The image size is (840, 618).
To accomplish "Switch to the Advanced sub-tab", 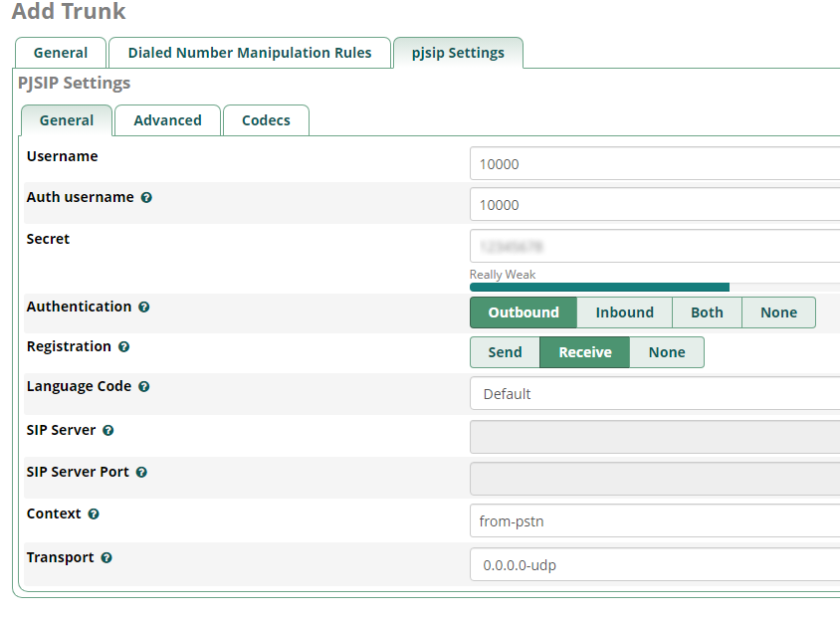I will point(167,120).
